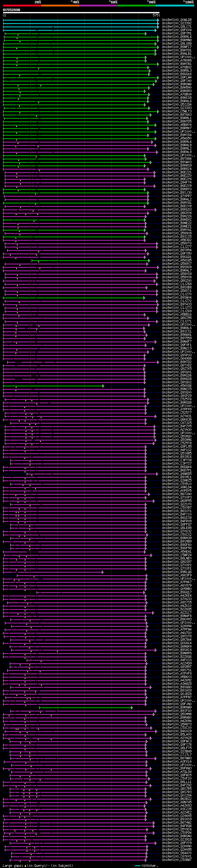197x868 pixels.
Task: Open the UniRef100_Q0WLD8 hit label
Action: (x=177, y=20)
